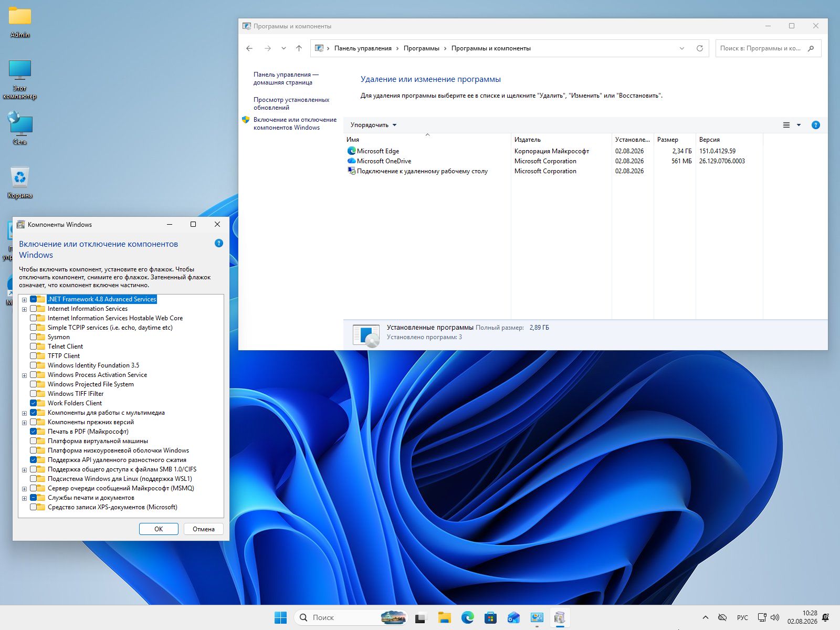Click the taskbar Поиск search box
This screenshot has height=630, width=840.
352,617
